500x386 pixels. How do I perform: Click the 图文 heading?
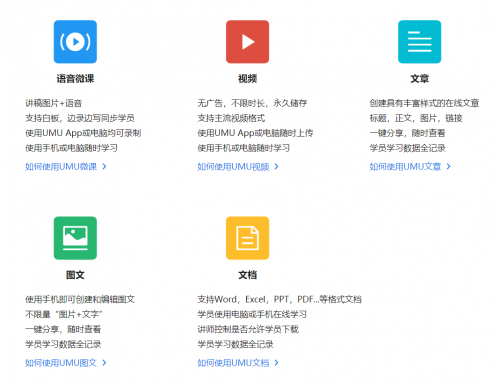pyautogui.click(x=75, y=275)
